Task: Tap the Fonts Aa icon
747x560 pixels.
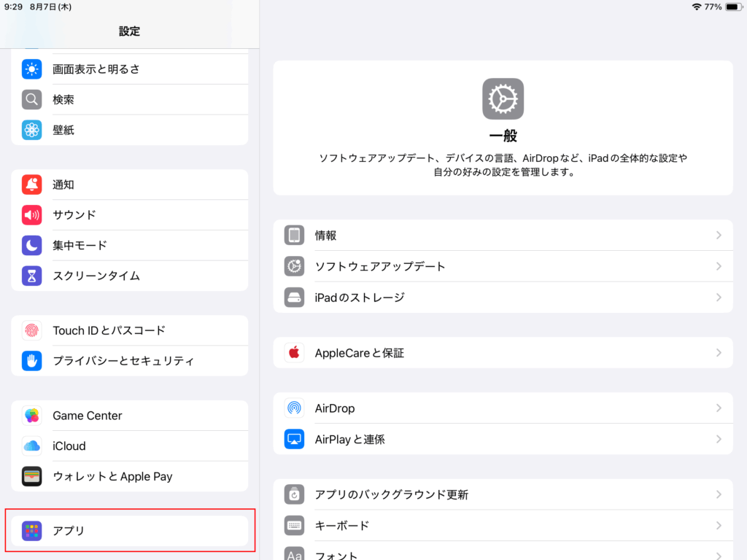Action: pos(294,553)
